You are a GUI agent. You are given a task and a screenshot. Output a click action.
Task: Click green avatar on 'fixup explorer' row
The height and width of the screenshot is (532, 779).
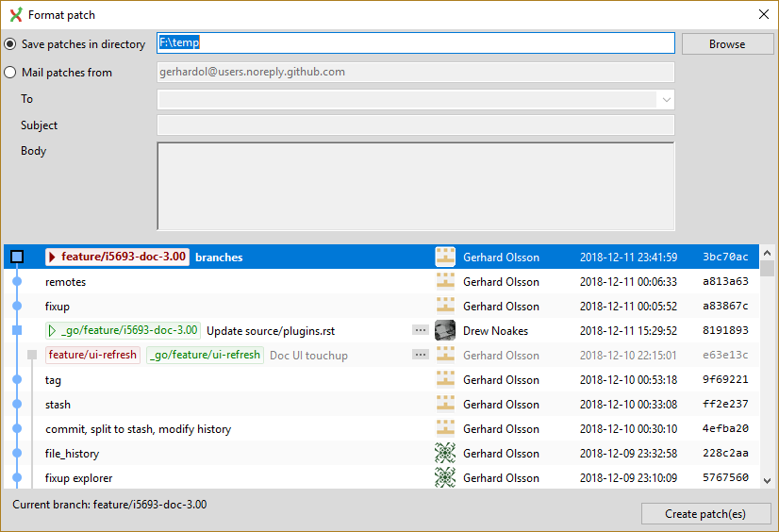coord(445,477)
